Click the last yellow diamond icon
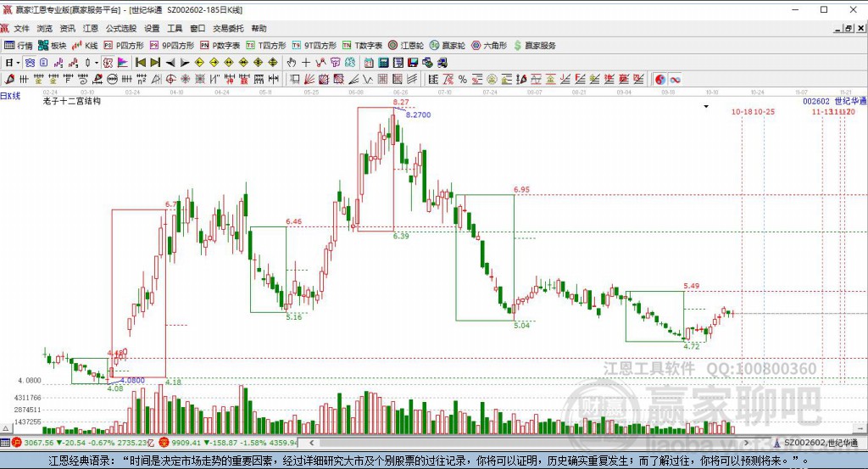Image resolution: width=868 pixels, height=469 pixels. [x=272, y=63]
